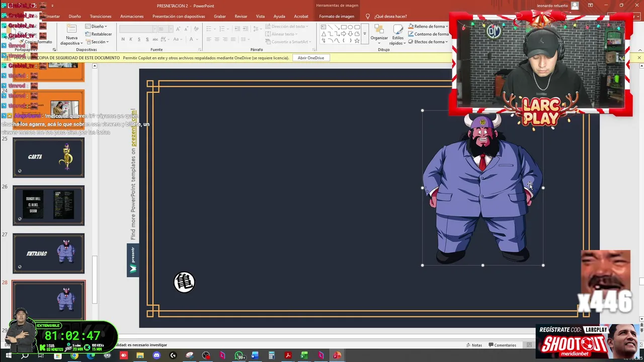644x362 pixels.
Task: Select slide 26 thumbnail
Action: tap(48, 206)
